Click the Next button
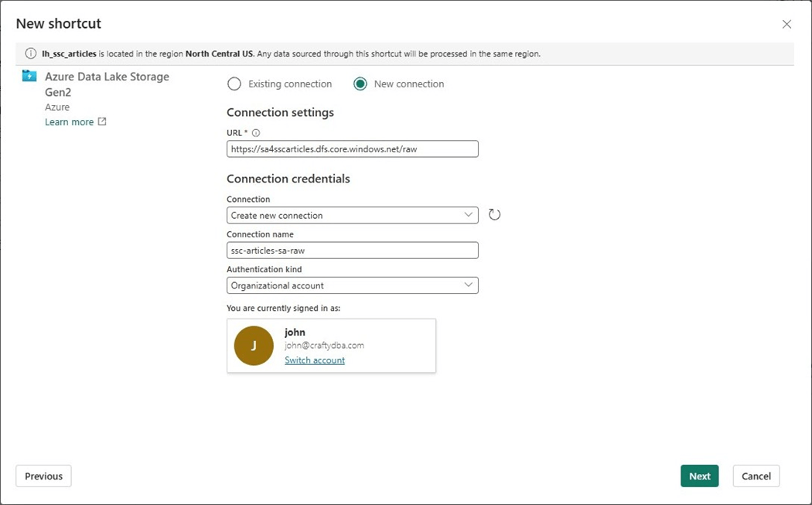 click(x=699, y=476)
